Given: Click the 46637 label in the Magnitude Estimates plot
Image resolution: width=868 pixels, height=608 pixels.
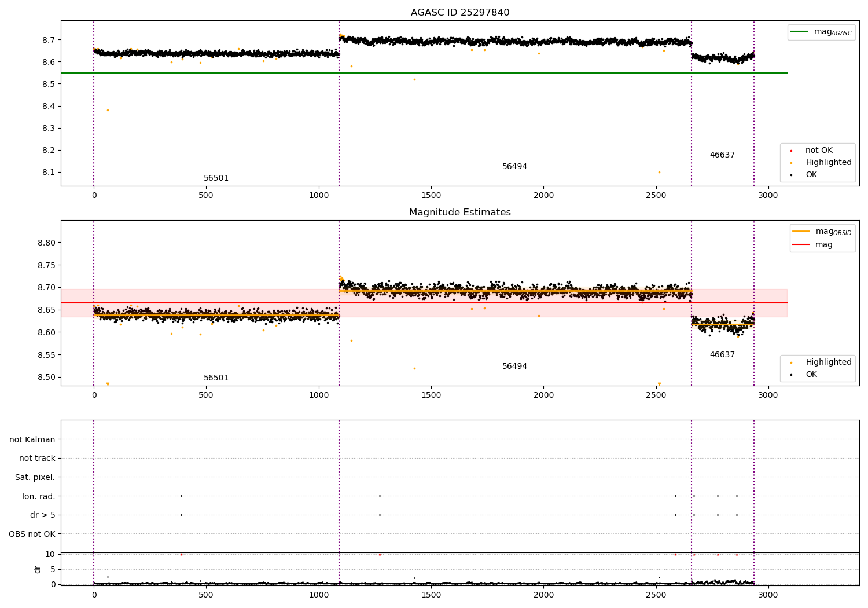Looking at the screenshot, I should (x=722, y=355).
